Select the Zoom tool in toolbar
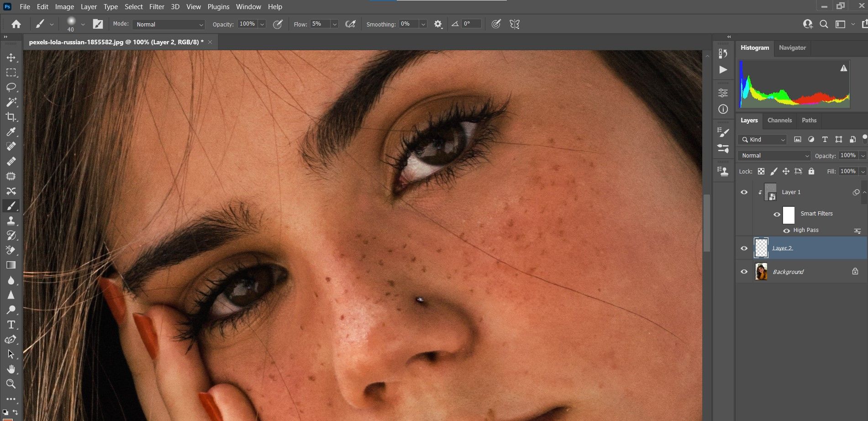 11,384
